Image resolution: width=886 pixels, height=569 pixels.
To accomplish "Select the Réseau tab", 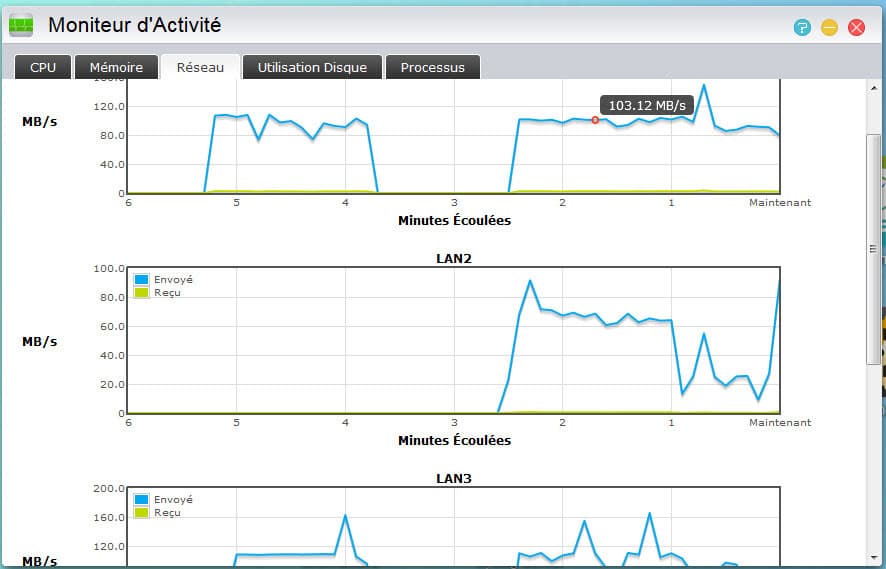I will 201,67.
